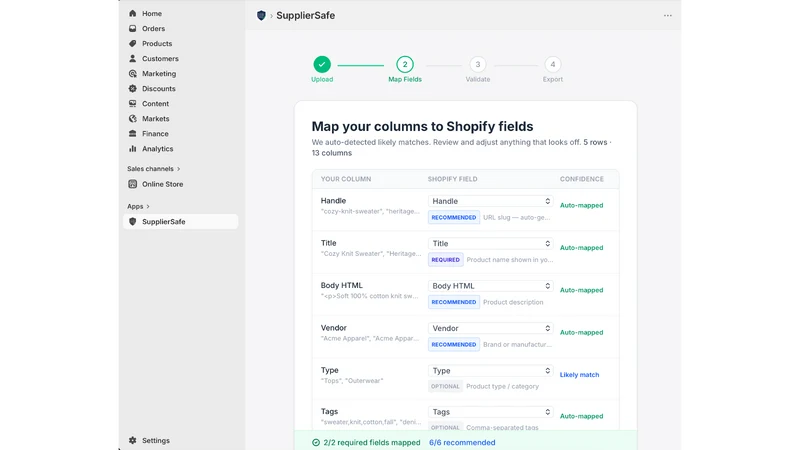This screenshot has height=450, width=800.
Task: Click the OPTIONAL badge under Type
Action: point(445,386)
